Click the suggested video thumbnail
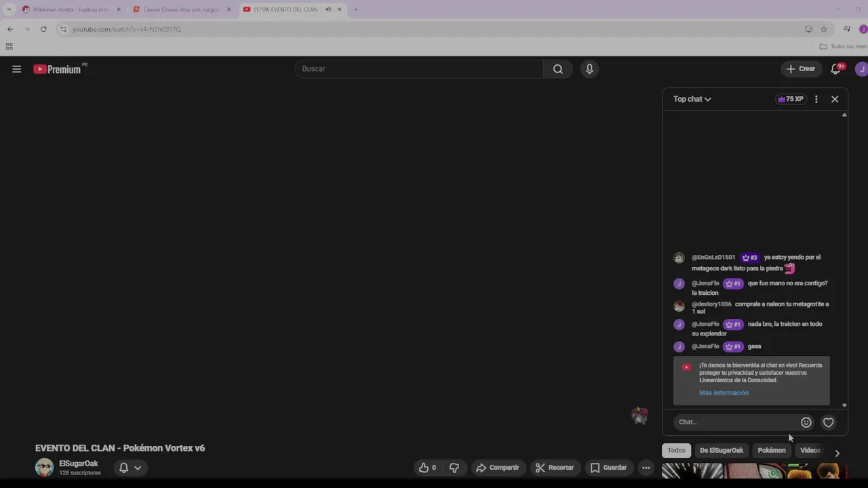Image resolution: width=868 pixels, height=488 pixels. pyautogui.click(x=753, y=471)
